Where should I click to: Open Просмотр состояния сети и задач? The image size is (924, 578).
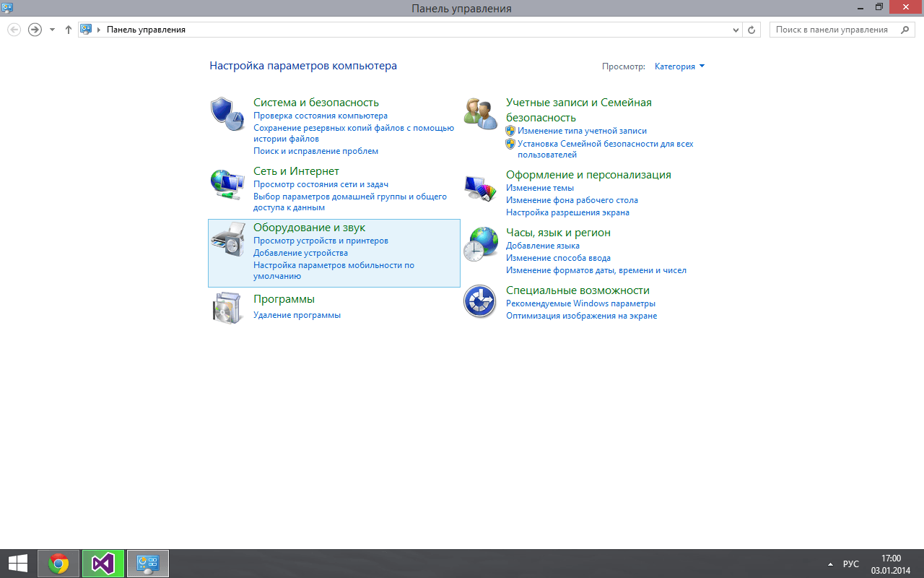(x=321, y=184)
